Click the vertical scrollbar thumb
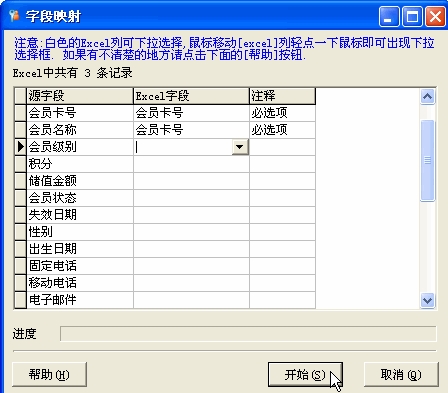The width and height of the screenshot is (448, 393). (x=427, y=161)
